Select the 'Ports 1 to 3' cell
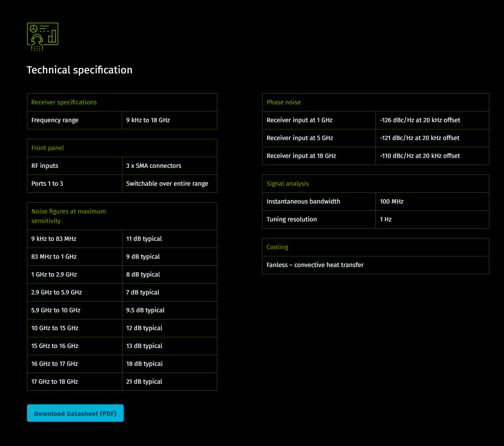504x446 pixels. pos(75,184)
